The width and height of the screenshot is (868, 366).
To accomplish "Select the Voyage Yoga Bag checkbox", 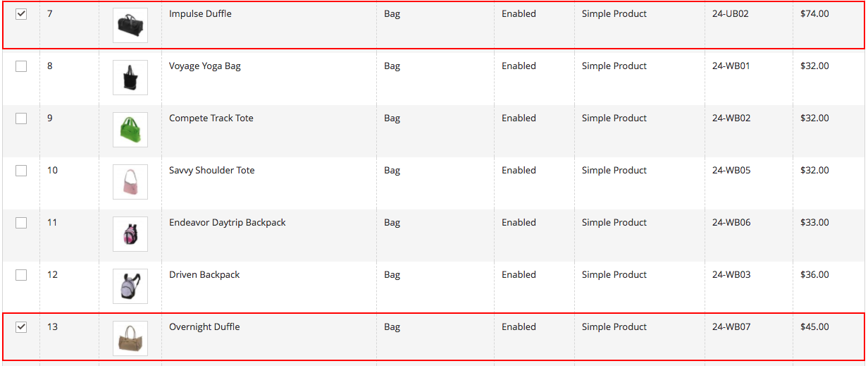I will tap(21, 66).
